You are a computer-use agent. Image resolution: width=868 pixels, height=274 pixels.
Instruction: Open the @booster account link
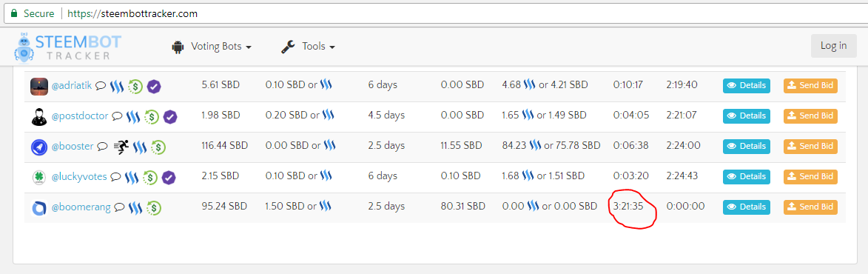[73, 147]
